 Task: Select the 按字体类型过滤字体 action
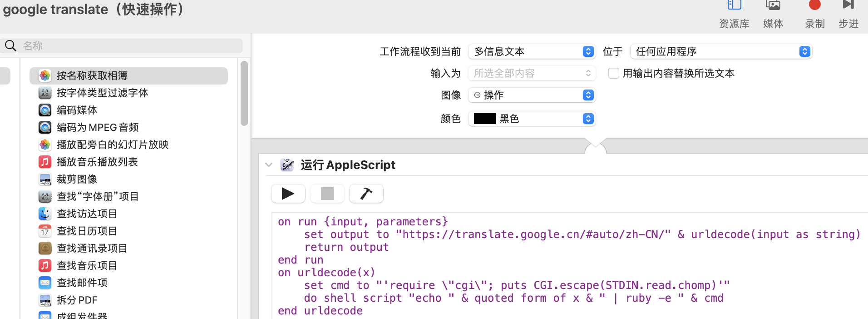[x=128, y=93]
